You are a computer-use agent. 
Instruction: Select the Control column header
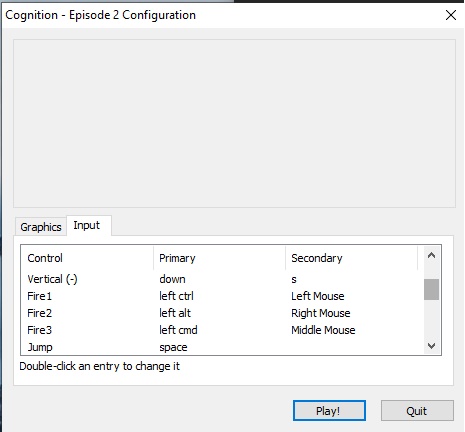click(87, 258)
